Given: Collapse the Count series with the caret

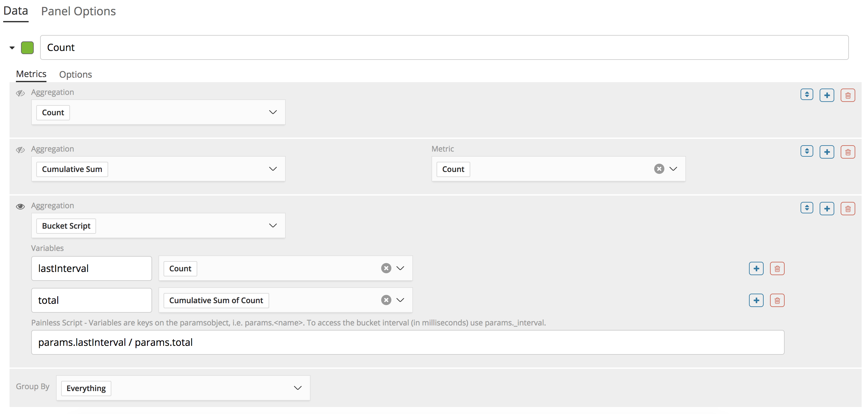Looking at the screenshot, I should tap(12, 47).
